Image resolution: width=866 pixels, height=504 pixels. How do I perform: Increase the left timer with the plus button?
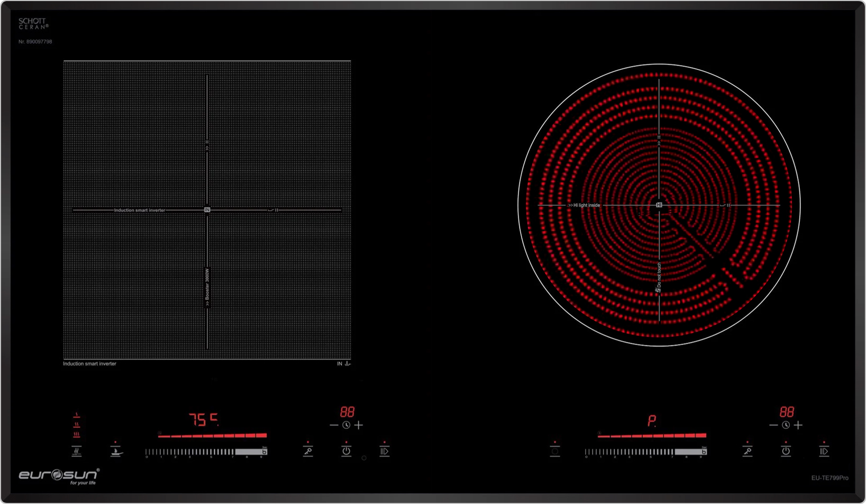[x=359, y=425]
